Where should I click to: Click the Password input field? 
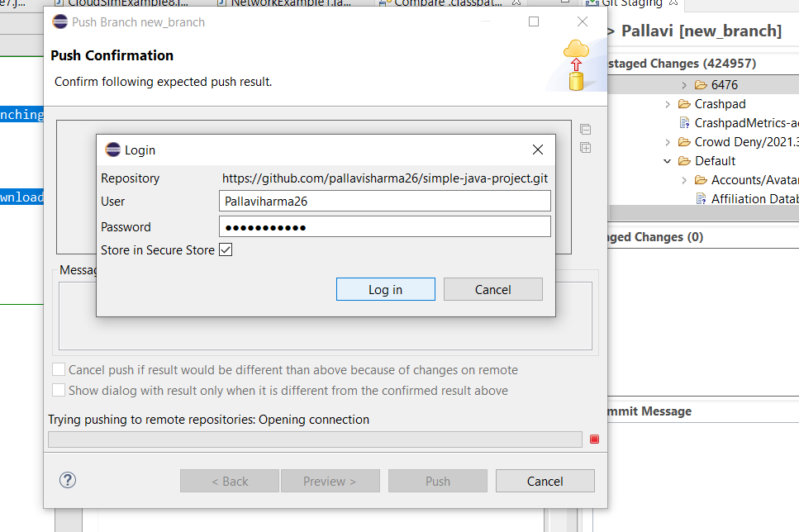pos(385,226)
